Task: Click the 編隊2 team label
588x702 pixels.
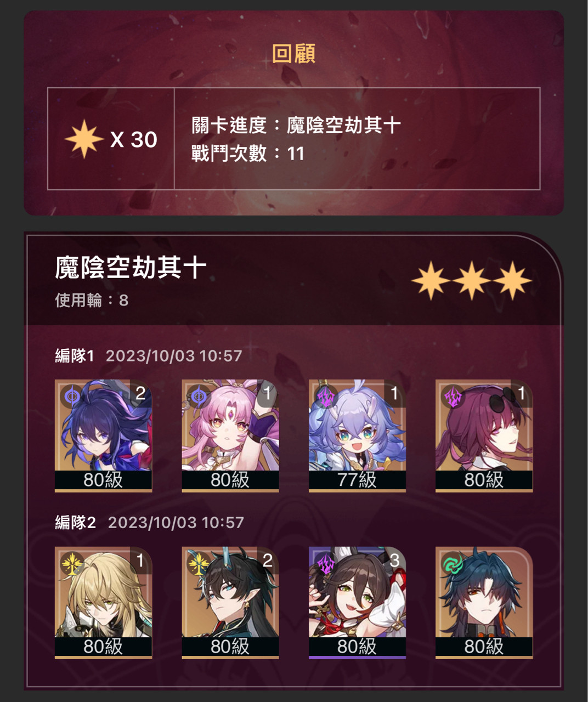Action: [76, 523]
